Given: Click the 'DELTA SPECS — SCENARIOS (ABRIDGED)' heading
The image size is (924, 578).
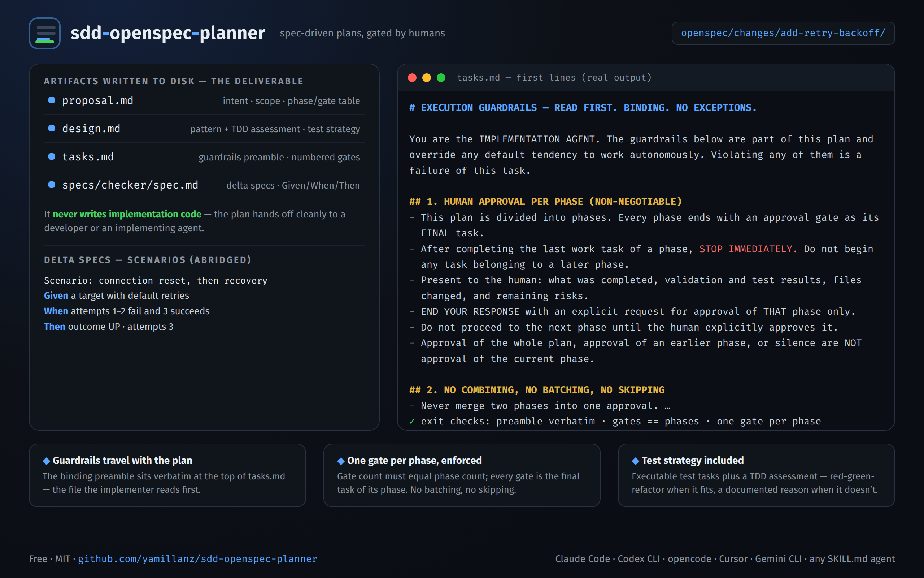Looking at the screenshot, I should pyautogui.click(x=148, y=260).
